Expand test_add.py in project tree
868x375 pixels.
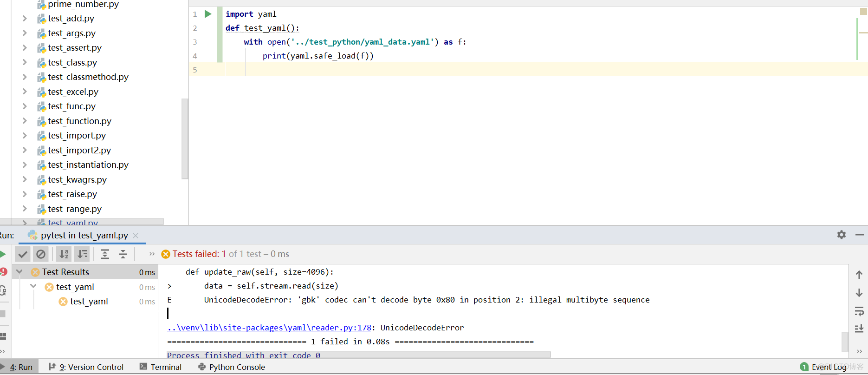pyautogui.click(x=25, y=19)
